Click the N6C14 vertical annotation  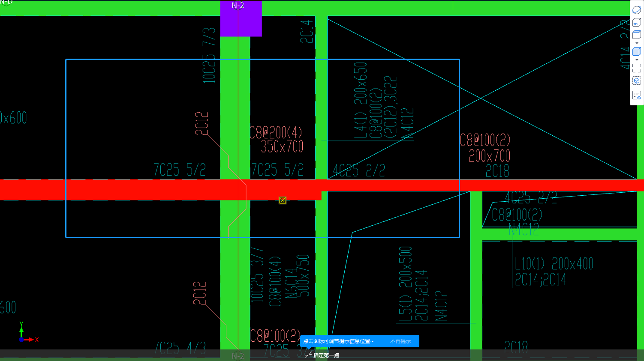[x=291, y=283]
